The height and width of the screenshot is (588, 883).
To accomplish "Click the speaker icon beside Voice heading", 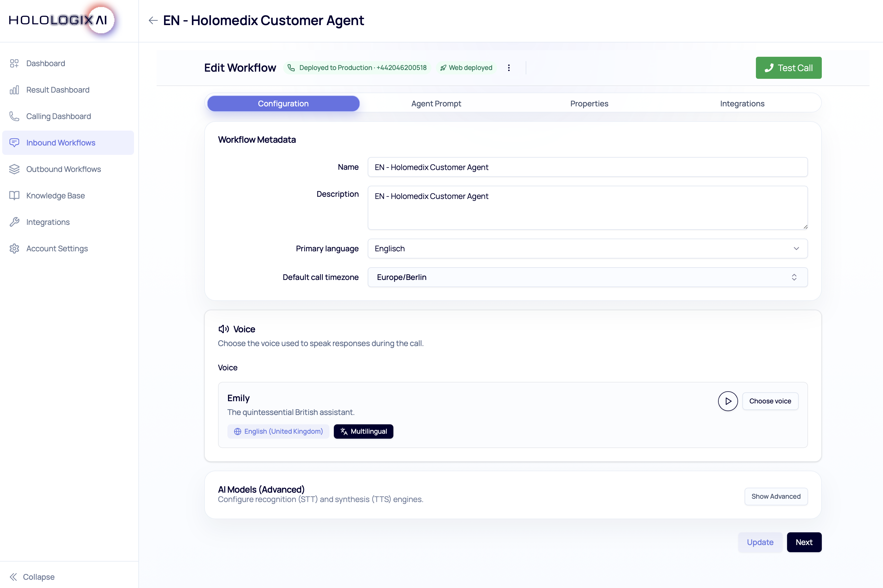I will pyautogui.click(x=224, y=329).
